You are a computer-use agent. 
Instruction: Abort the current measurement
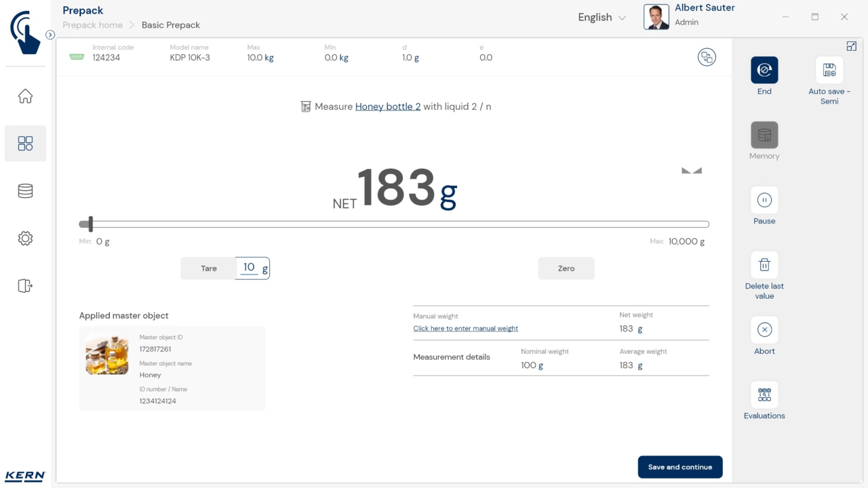[764, 330]
